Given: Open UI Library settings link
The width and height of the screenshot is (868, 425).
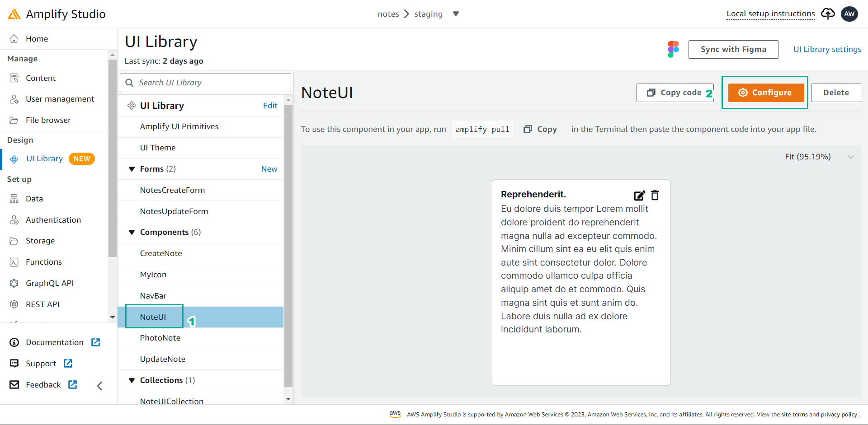Looking at the screenshot, I should point(827,49).
